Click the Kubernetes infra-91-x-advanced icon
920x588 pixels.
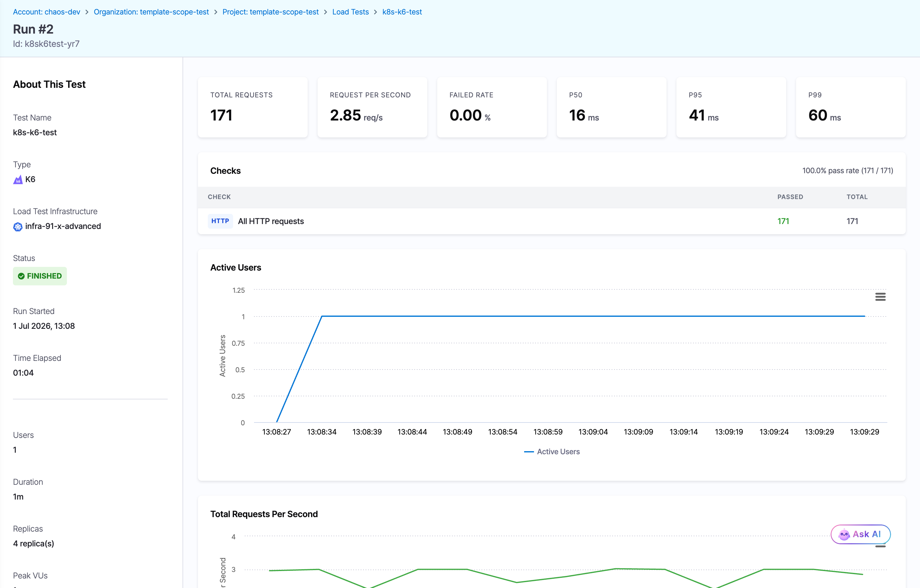point(18,227)
